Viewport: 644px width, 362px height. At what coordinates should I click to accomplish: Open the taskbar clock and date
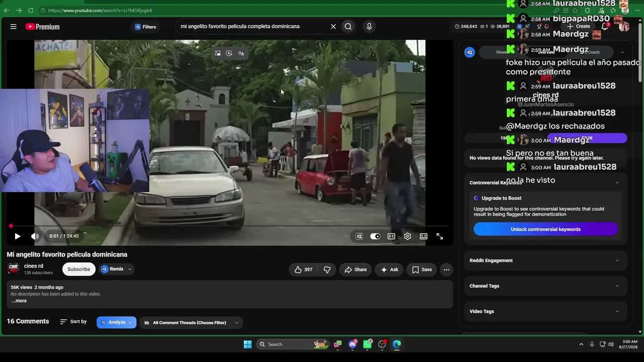coord(629,344)
